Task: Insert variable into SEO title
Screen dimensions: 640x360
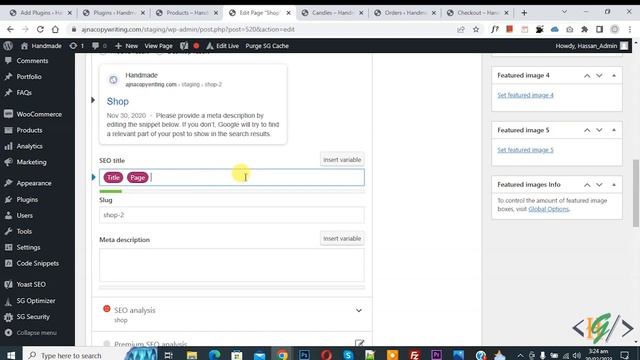Action: [342, 160]
